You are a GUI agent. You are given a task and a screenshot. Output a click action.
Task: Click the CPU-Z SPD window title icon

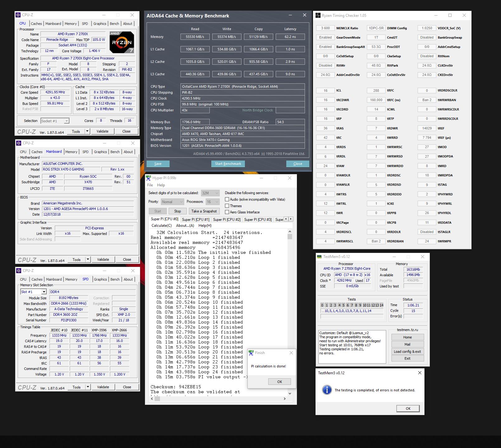click(x=19, y=271)
